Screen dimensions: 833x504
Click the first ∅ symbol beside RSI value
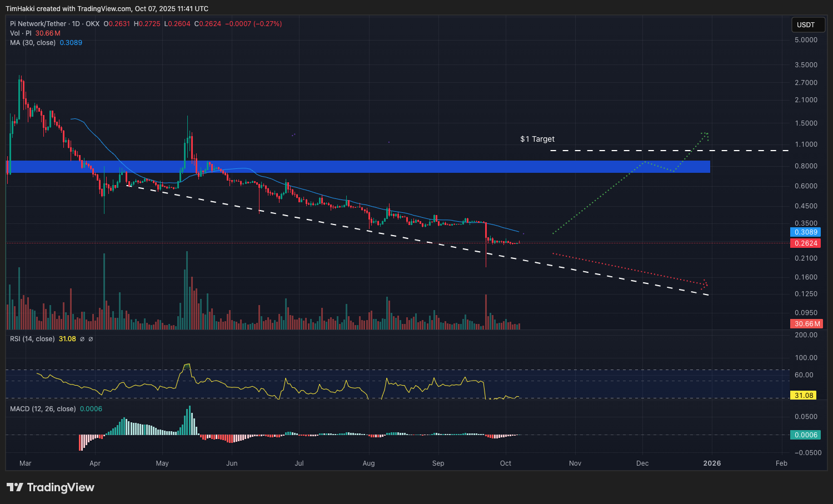[x=82, y=339]
